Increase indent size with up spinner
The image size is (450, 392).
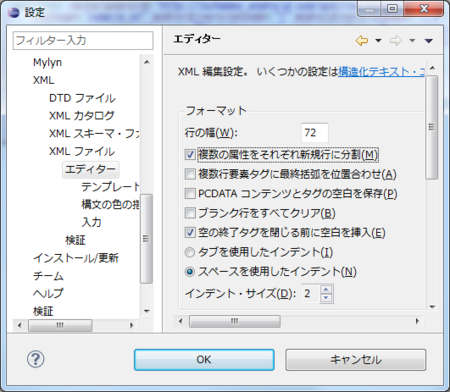326,289
